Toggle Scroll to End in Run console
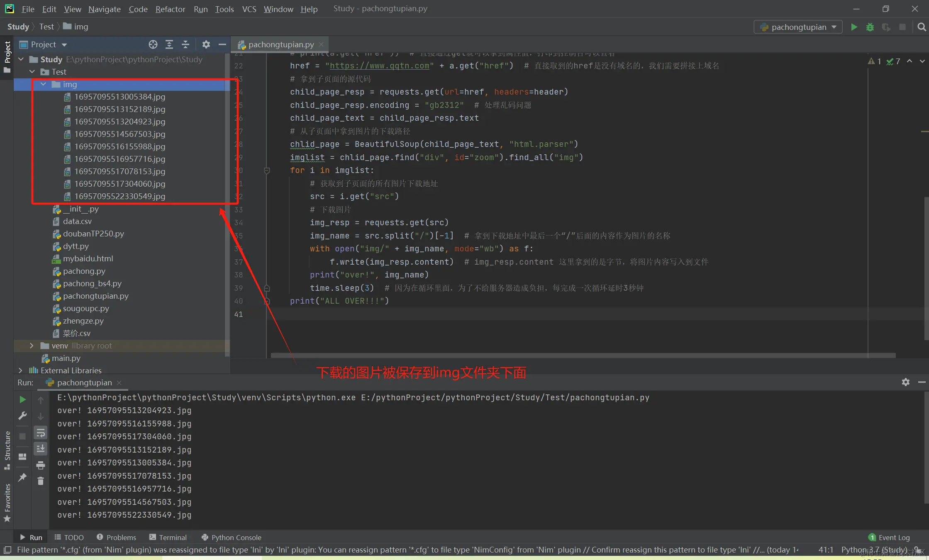Viewport: 929px width, 560px height. 41,449
